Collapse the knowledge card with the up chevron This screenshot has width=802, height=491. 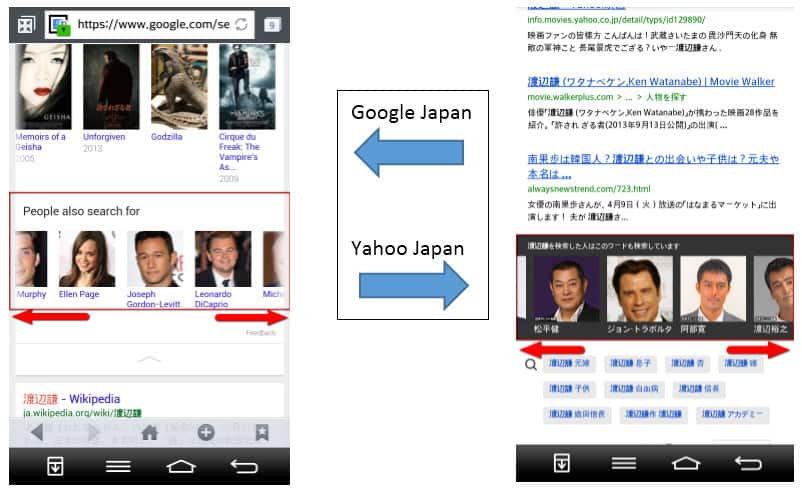tap(149, 360)
